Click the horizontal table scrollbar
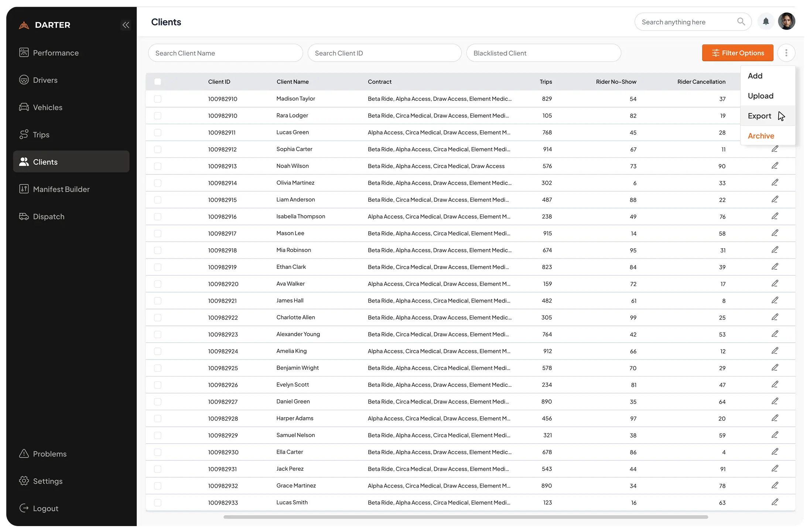The height and width of the screenshot is (532, 810). 465,517
